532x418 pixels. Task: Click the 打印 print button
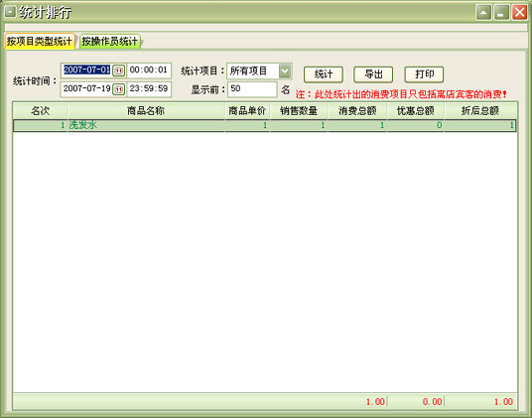[424, 74]
